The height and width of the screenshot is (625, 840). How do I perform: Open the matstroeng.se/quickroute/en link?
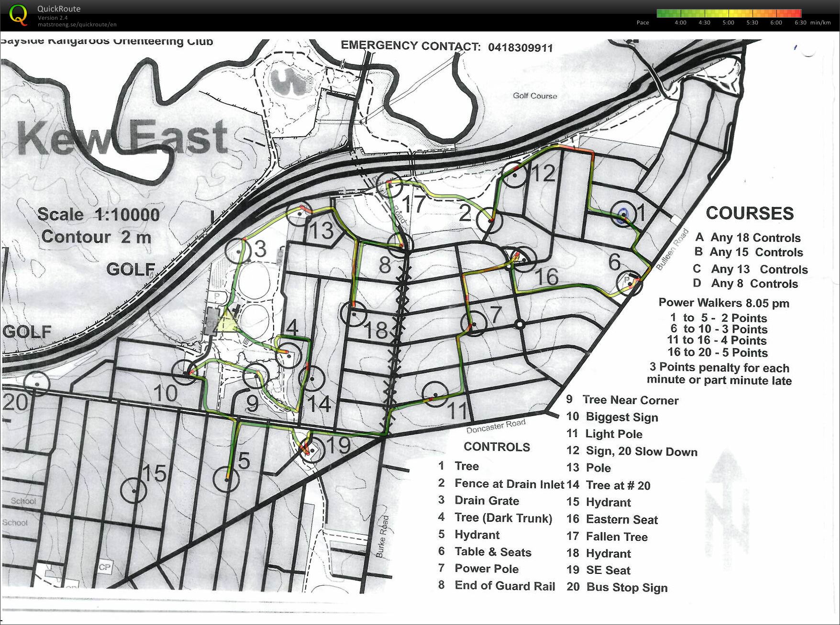tap(77, 24)
